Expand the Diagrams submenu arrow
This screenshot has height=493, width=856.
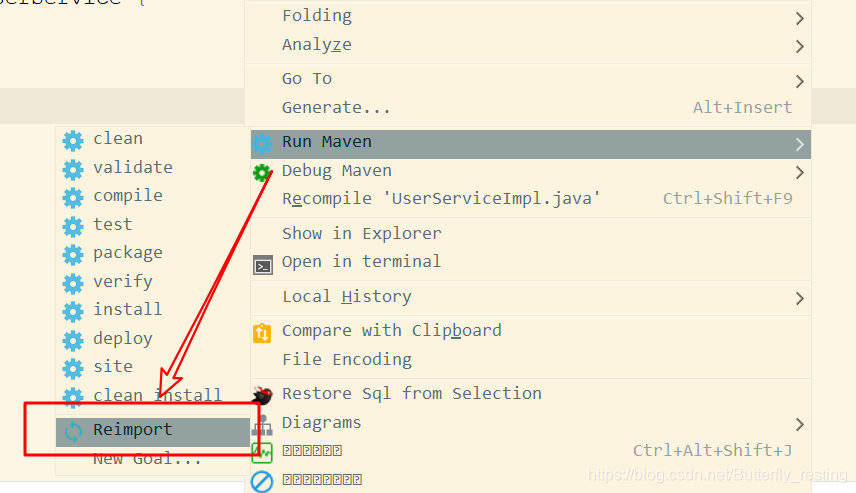[x=799, y=424]
